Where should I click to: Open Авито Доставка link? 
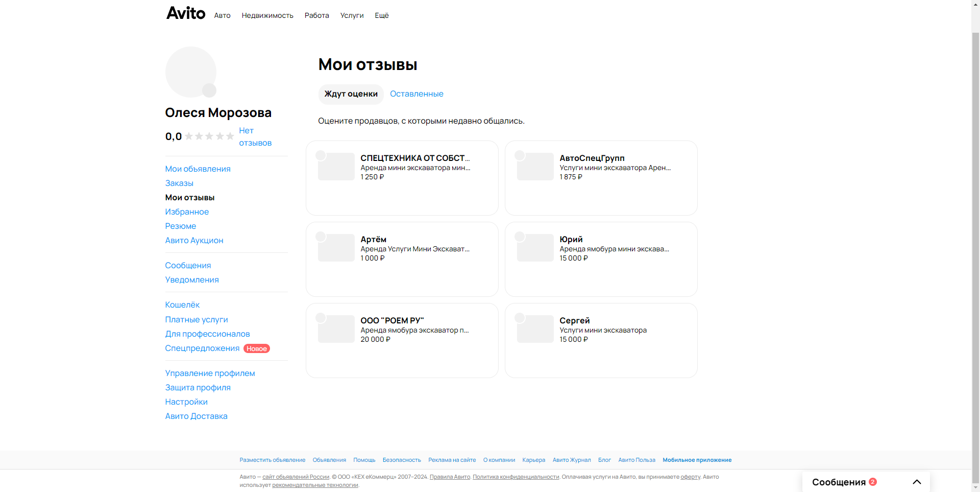point(196,416)
